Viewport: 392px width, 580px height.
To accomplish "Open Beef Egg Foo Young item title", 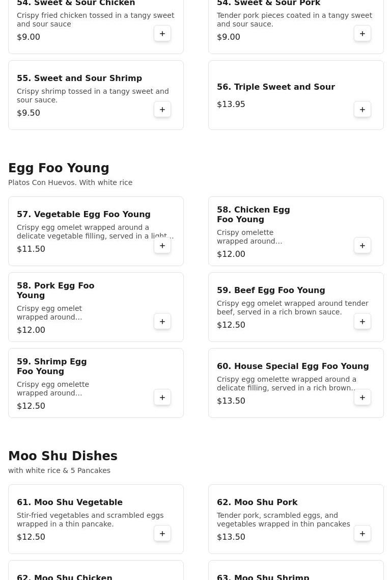I will click(270, 291).
